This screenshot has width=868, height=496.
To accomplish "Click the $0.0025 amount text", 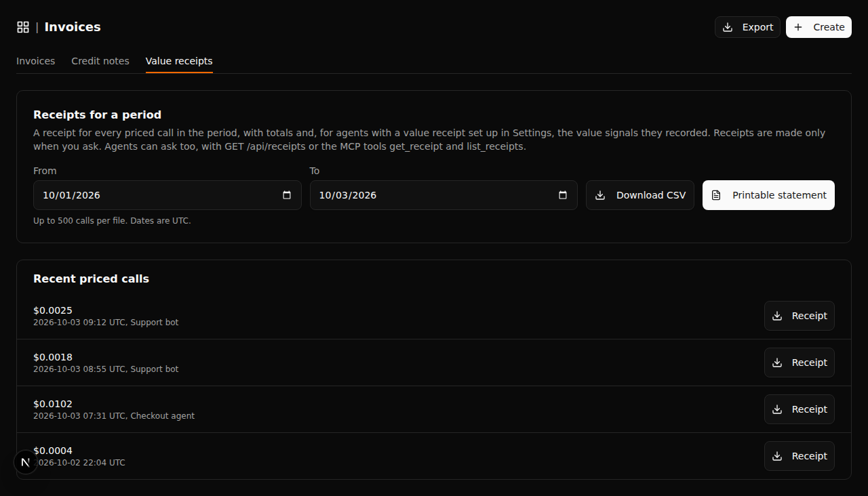I will click(53, 310).
